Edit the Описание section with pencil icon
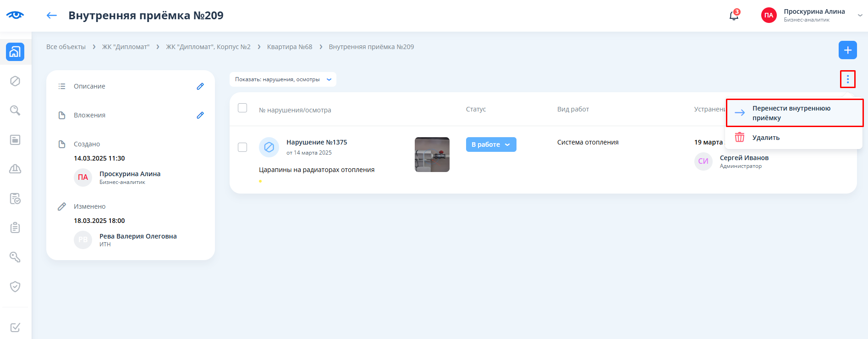Image resolution: width=868 pixels, height=339 pixels. click(x=200, y=86)
